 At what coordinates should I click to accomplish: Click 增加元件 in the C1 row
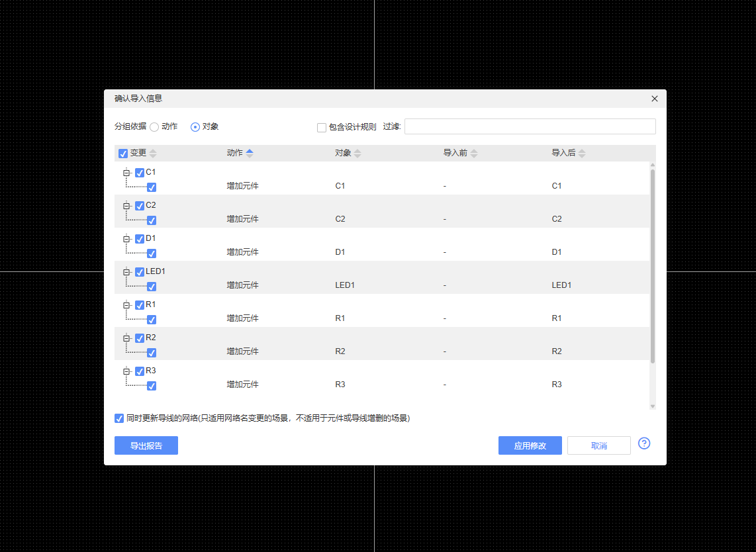[242, 186]
